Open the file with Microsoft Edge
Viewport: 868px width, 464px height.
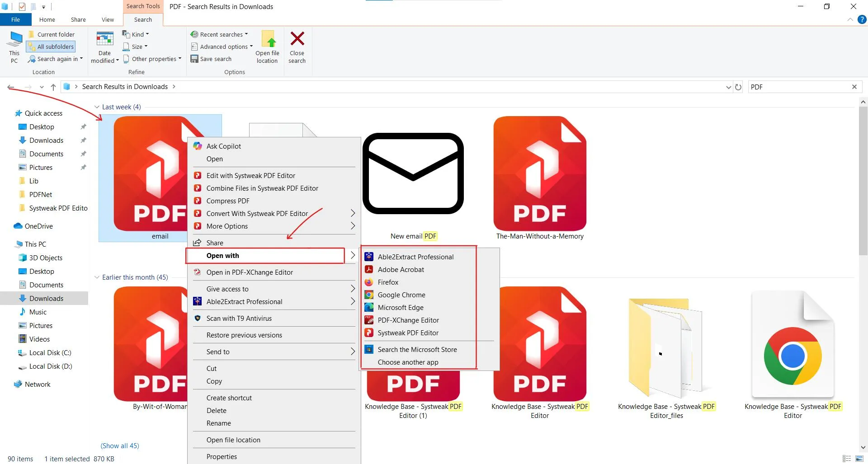[x=400, y=308]
